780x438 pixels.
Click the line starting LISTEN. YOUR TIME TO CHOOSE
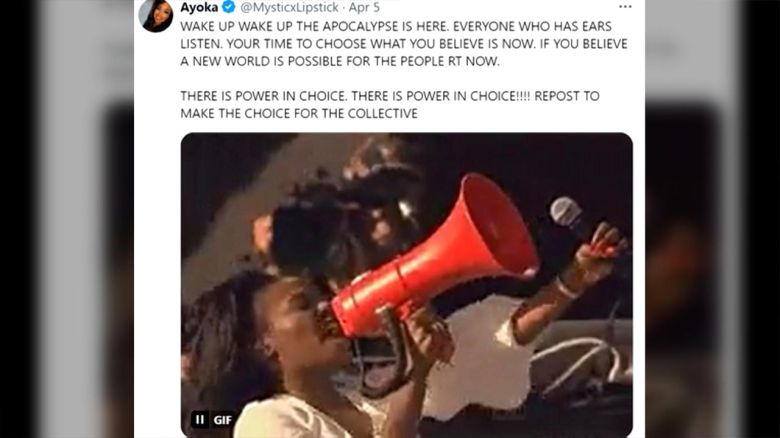coord(404,44)
